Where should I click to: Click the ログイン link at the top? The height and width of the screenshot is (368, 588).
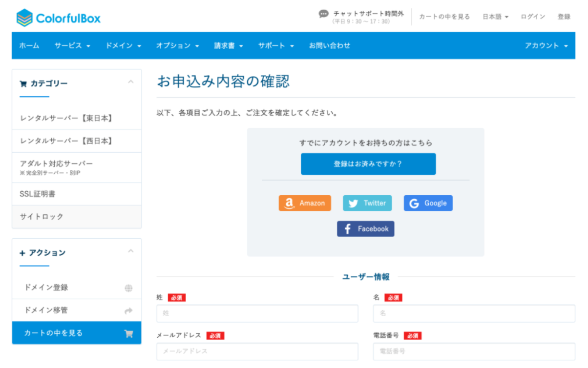tap(532, 16)
